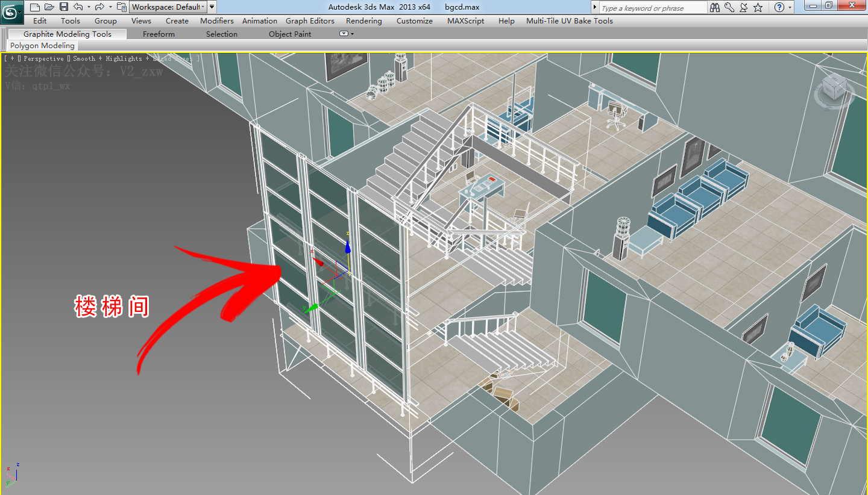
Task: Undo the last scene operation
Action: (78, 7)
